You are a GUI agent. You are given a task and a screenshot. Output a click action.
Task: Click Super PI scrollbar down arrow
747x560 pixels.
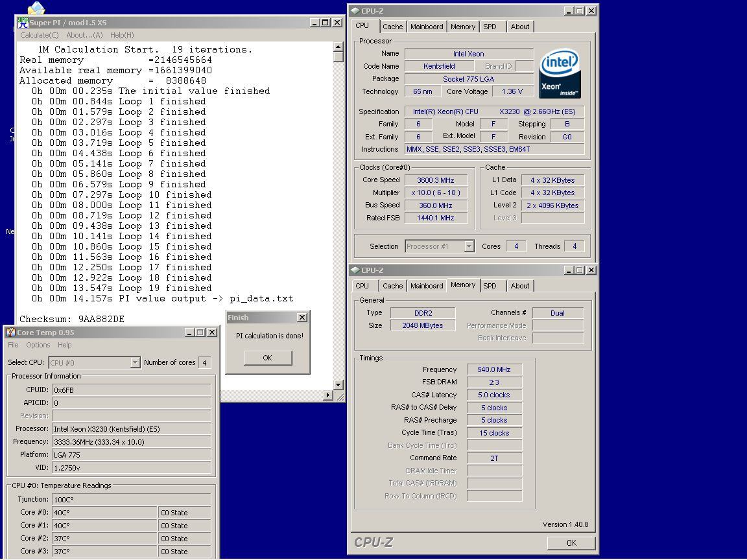[x=338, y=385]
